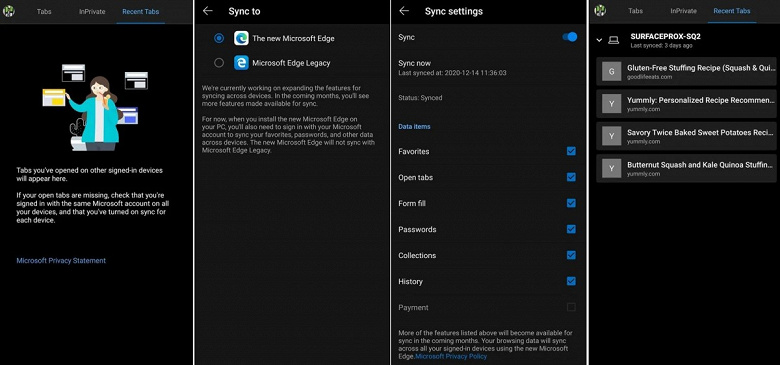Uncheck the Favorites checkbox

571,151
